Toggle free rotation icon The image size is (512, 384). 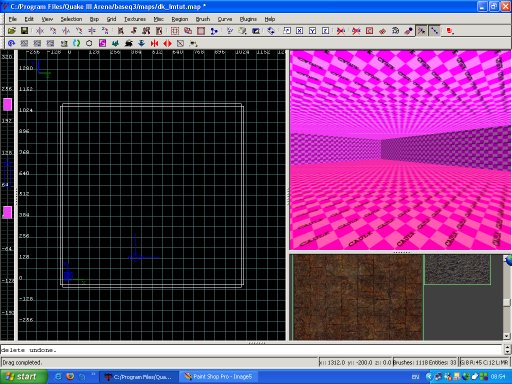[x=271, y=31]
